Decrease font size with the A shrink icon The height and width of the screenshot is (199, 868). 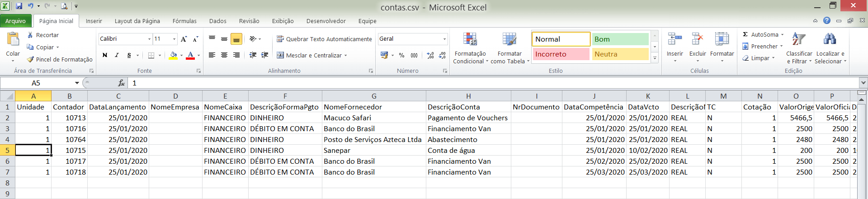pyautogui.click(x=195, y=39)
